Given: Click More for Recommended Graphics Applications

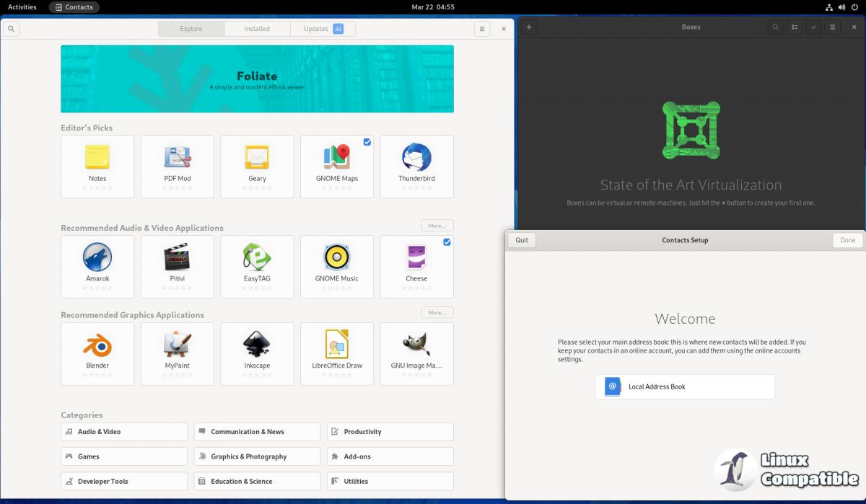Looking at the screenshot, I should point(437,313).
